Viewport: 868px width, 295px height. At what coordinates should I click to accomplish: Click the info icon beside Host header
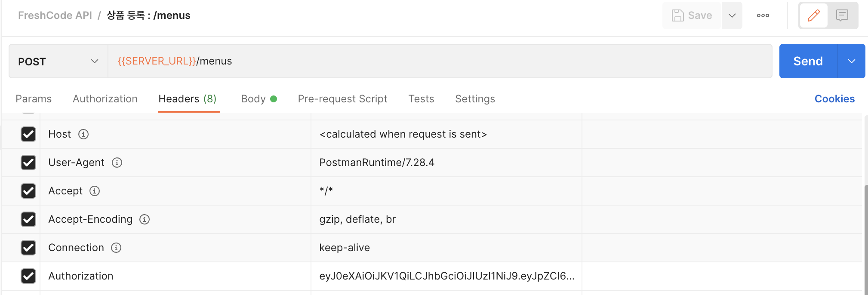coord(83,134)
